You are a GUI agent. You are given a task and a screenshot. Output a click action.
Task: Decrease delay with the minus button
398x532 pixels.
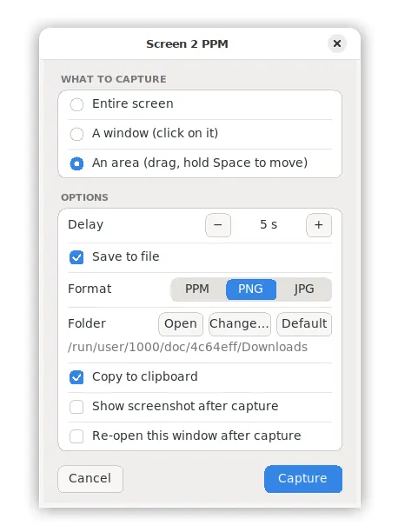[x=218, y=225]
